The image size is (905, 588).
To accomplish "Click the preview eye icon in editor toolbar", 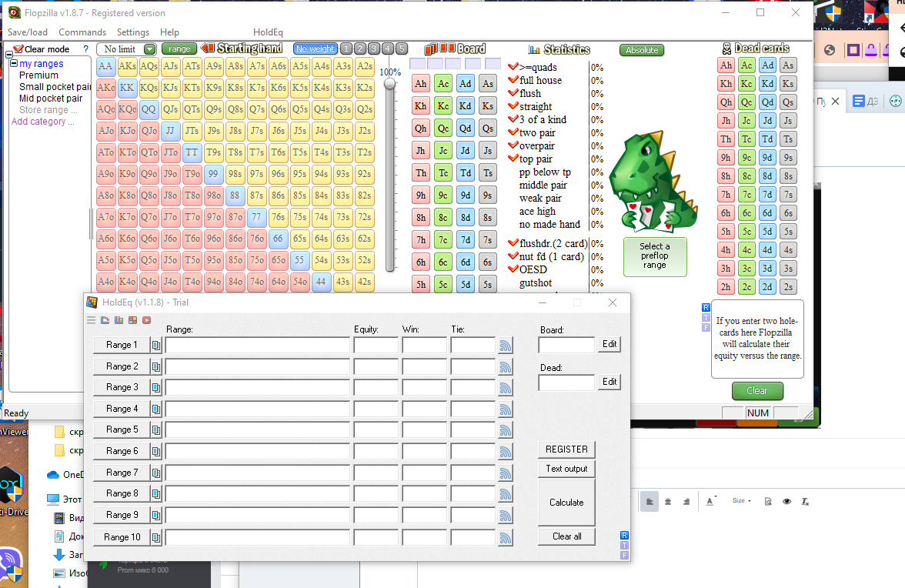I will point(786,502).
